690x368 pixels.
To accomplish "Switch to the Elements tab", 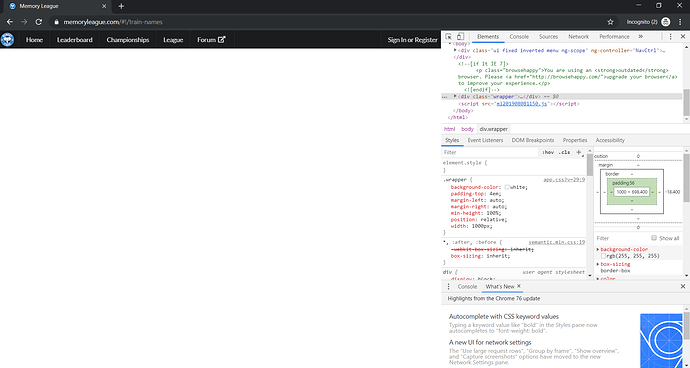I will click(x=488, y=37).
